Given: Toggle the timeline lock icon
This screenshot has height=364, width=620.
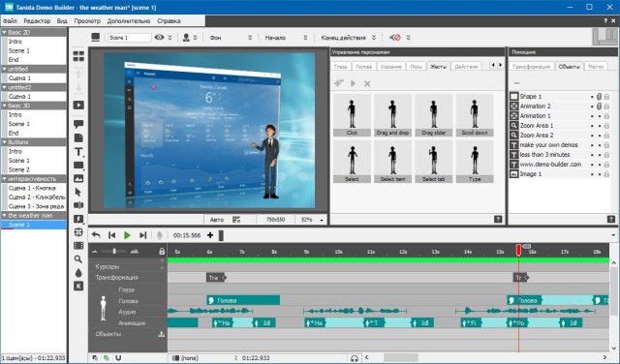Looking at the screenshot, I should point(162,251).
